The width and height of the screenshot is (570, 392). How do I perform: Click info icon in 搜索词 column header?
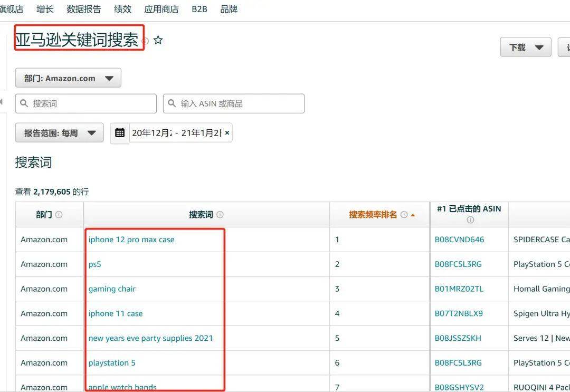[220, 214]
